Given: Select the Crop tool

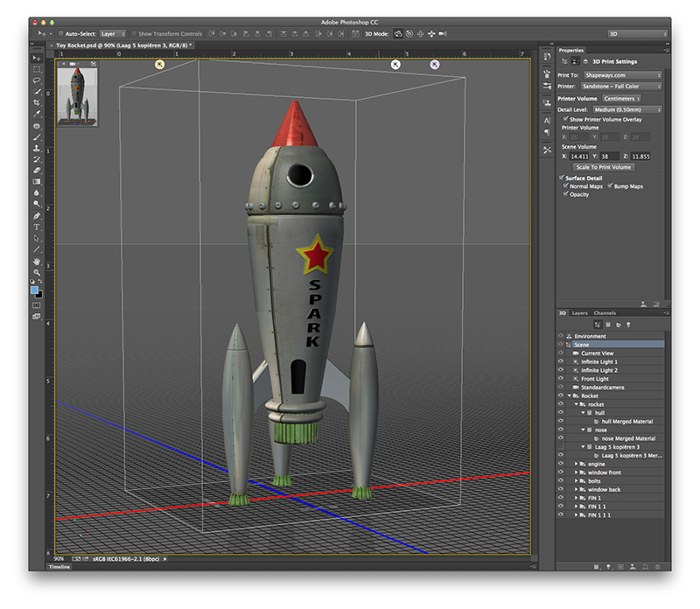Looking at the screenshot, I should click(x=37, y=102).
